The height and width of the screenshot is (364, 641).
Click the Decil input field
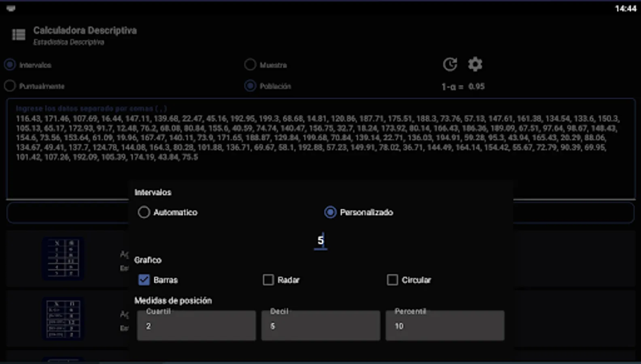coord(320,326)
